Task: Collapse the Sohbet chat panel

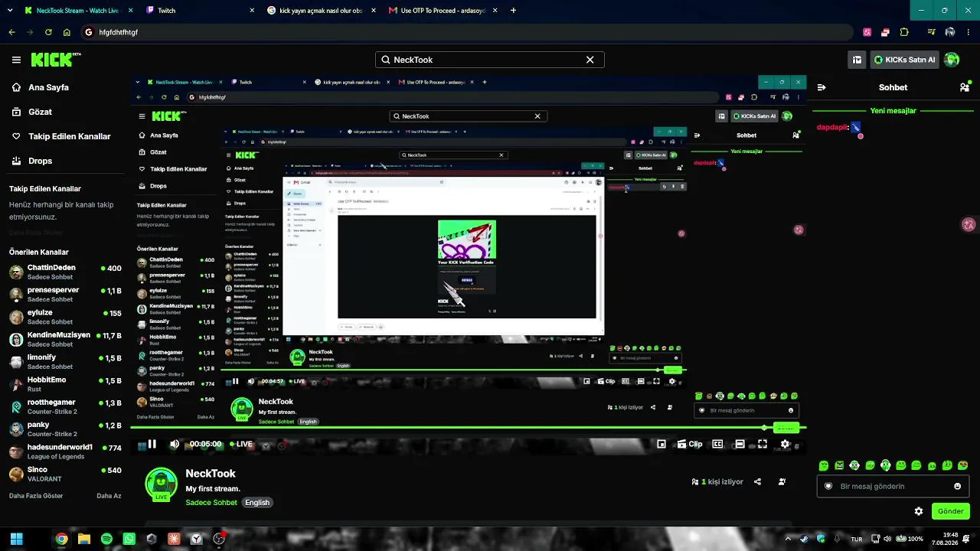Action: pyautogui.click(x=822, y=87)
